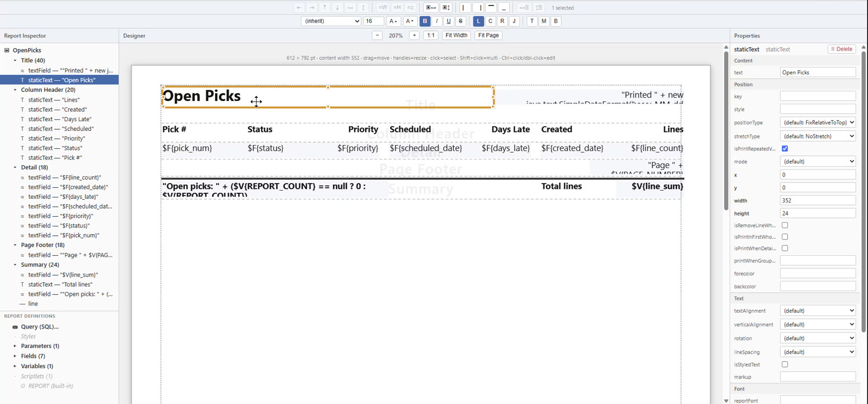Delete the selected staticText element
The image size is (868, 404).
842,49
